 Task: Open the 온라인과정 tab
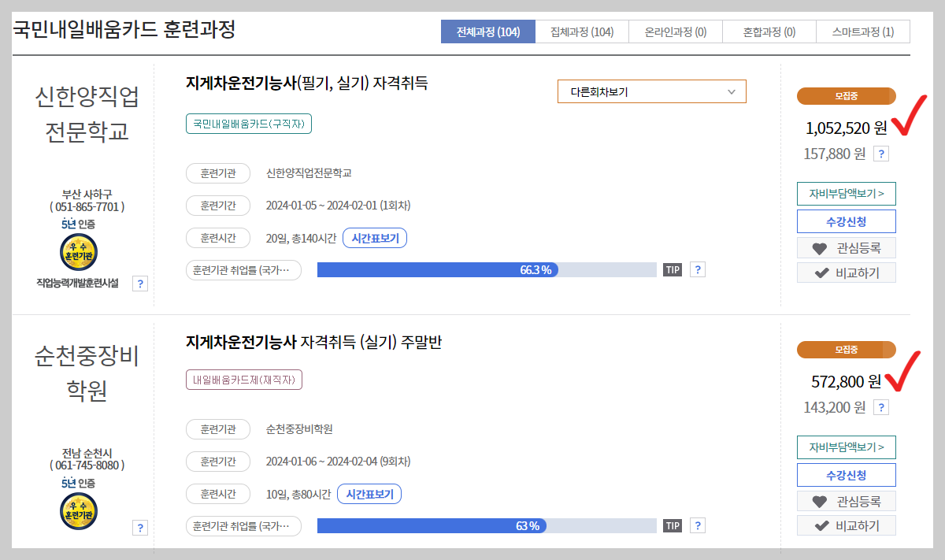tap(675, 32)
